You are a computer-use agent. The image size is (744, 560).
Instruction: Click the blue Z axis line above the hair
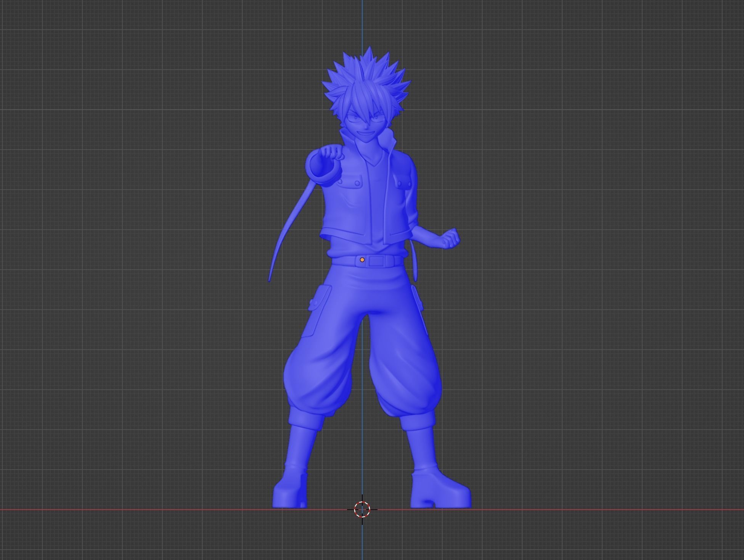(x=362, y=23)
